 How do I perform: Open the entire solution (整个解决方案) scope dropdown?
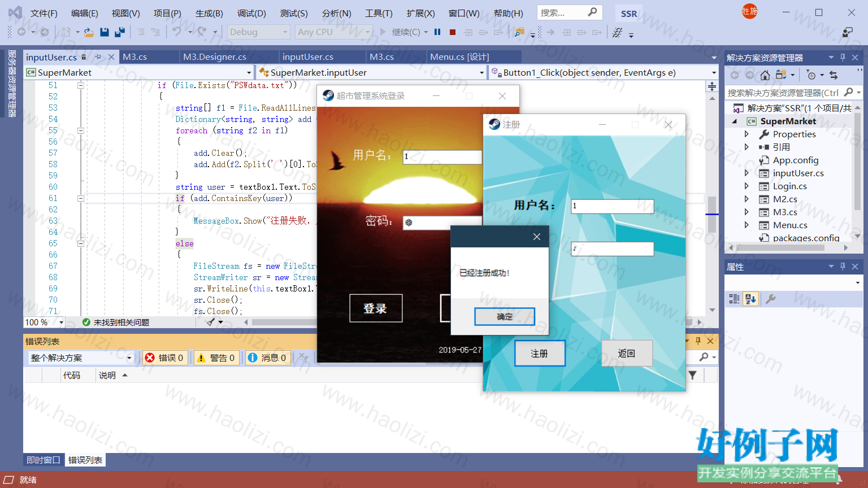pyautogui.click(x=81, y=358)
